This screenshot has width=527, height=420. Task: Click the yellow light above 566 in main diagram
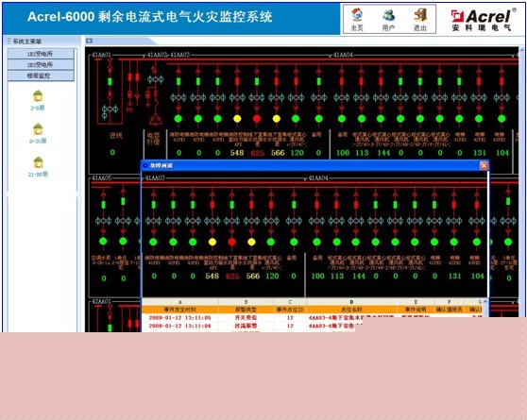pos(277,119)
